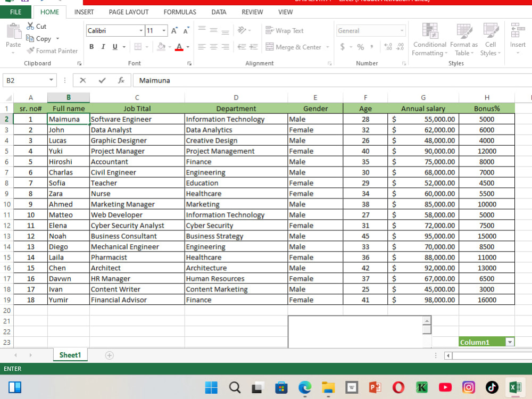Select the Format Painter brush
The height and width of the screenshot is (399, 532).
30,51
